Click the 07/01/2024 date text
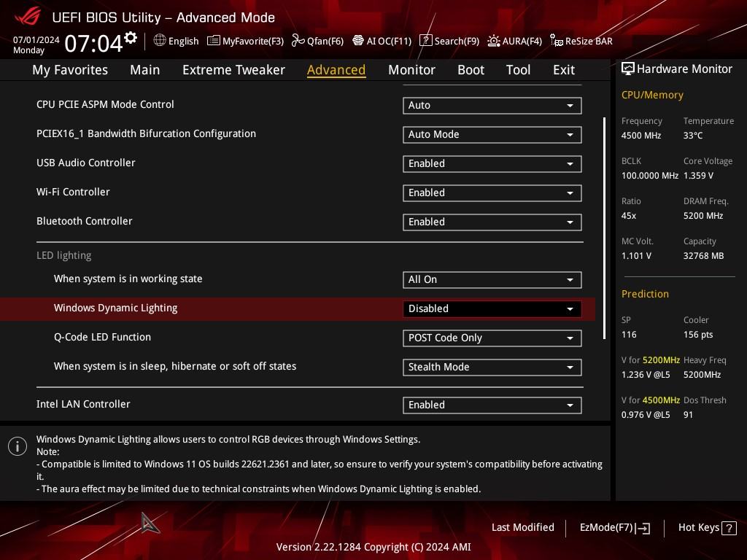Screen dimensions: 747x560 point(36,40)
